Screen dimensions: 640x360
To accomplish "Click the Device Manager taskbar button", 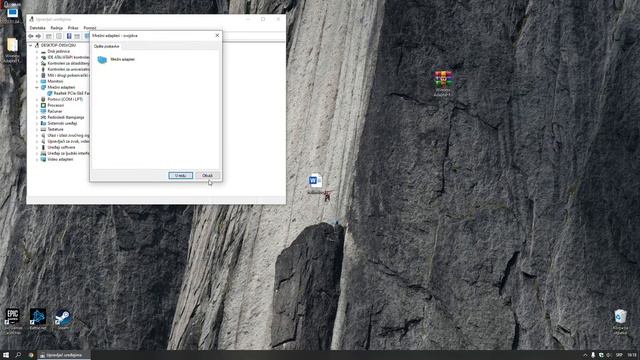I will [x=64, y=355].
